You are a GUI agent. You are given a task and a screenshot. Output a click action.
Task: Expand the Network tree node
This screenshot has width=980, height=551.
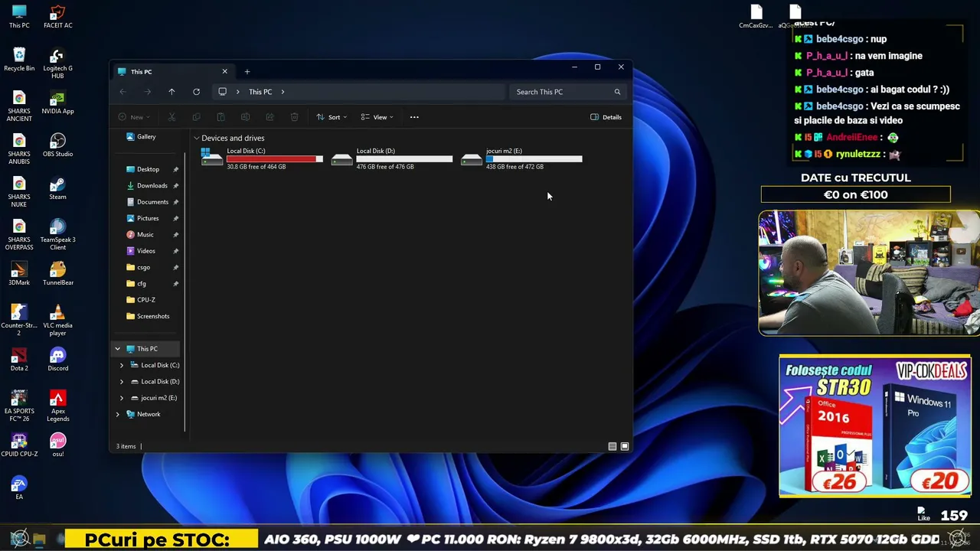coord(118,414)
